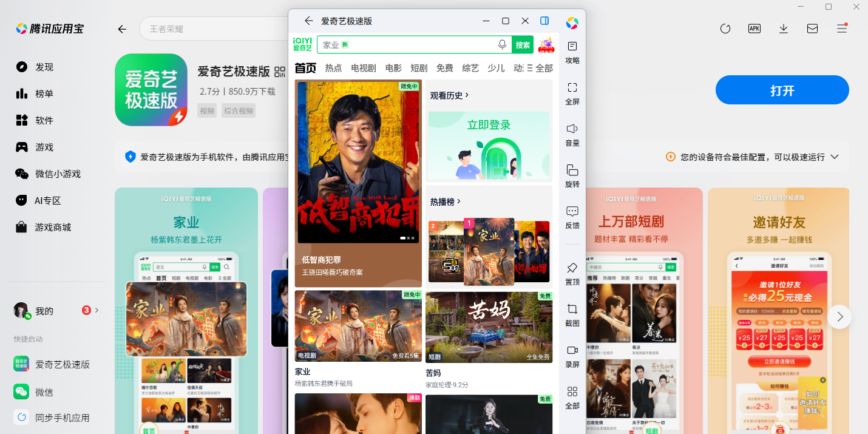Expand 观看历史
The width and height of the screenshot is (868, 434).
click(x=450, y=95)
